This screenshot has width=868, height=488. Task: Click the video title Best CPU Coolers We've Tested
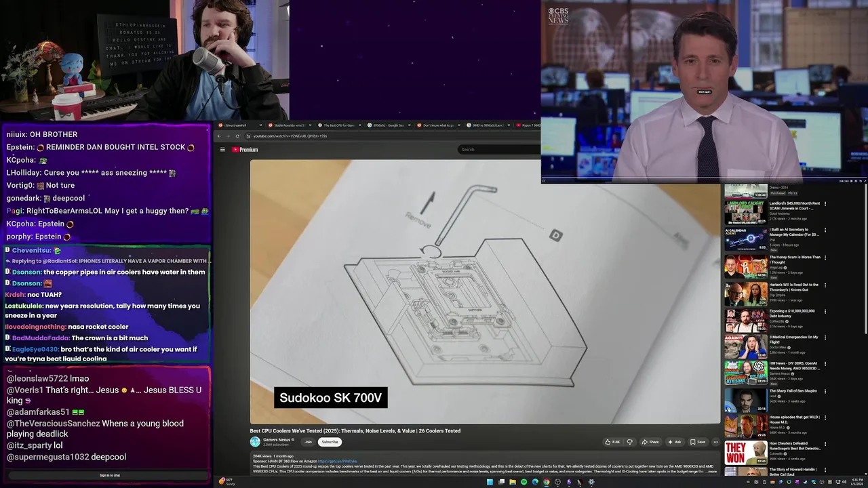(x=355, y=431)
